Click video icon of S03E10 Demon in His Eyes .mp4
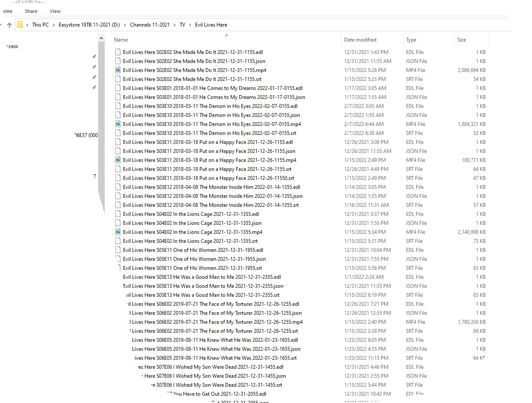 tap(118, 124)
